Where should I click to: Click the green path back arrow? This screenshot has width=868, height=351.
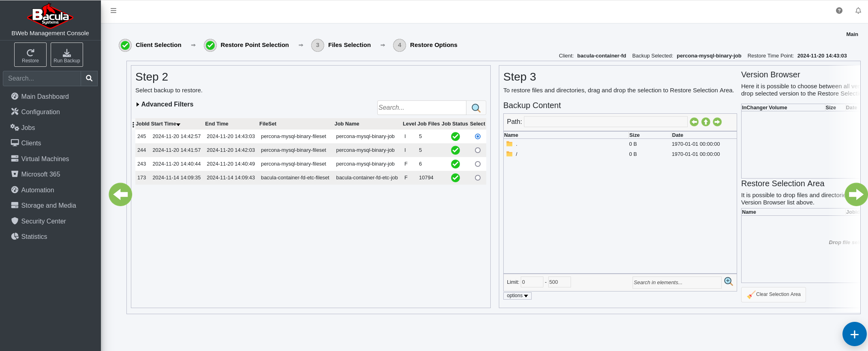pos(694,122)
